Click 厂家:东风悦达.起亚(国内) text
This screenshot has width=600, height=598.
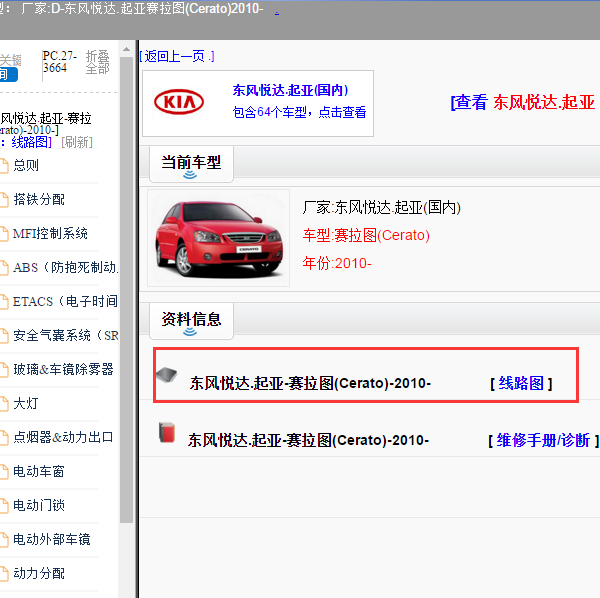382,207
